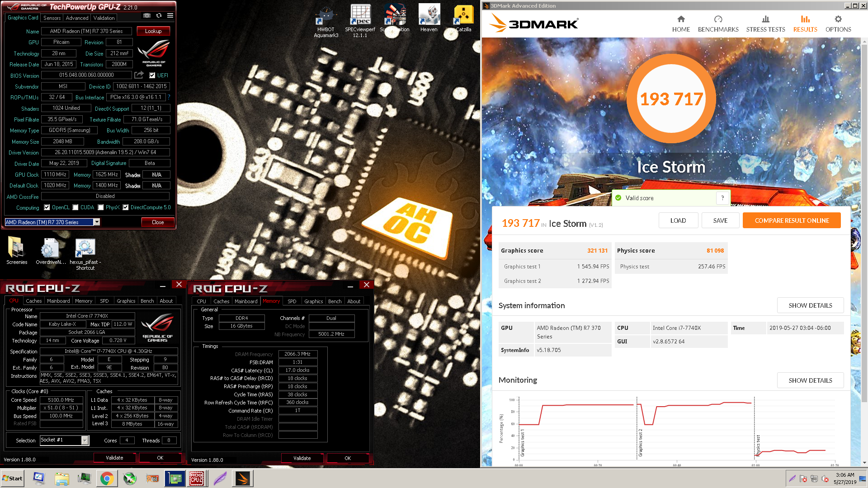This screenshot has height=488, width=868.
Task: Switch to GPU-Z Validation tab
Action: click(x=104, y=18)
